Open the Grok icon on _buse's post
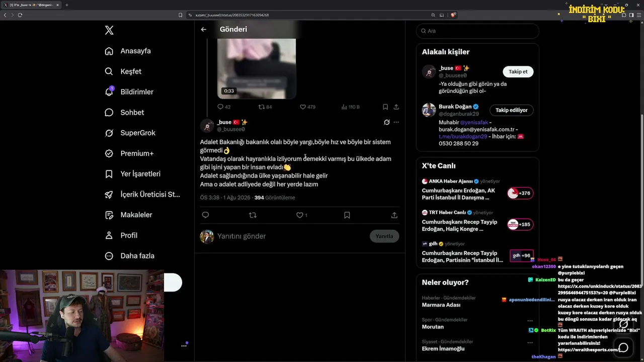644x362 pixels. 386,122
